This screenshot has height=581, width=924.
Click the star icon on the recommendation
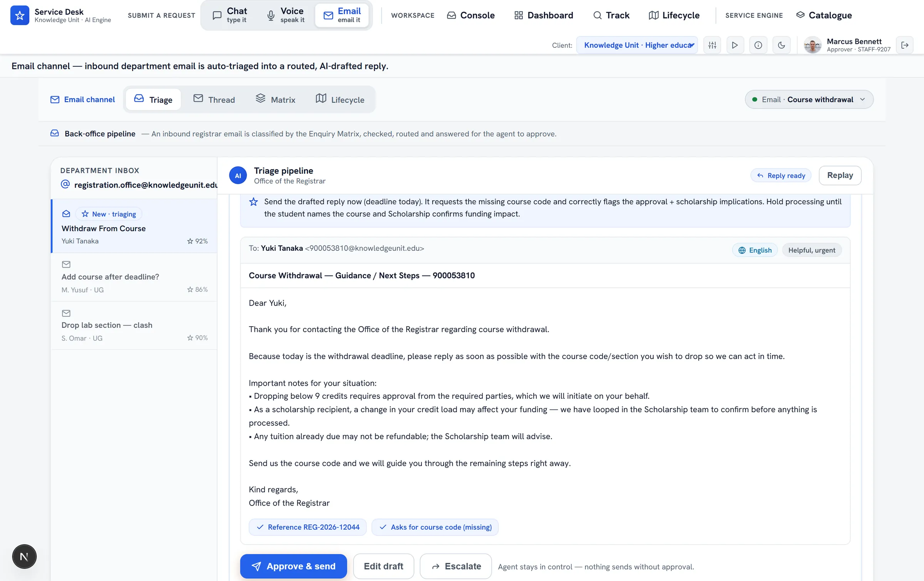(x=253, y=202)
